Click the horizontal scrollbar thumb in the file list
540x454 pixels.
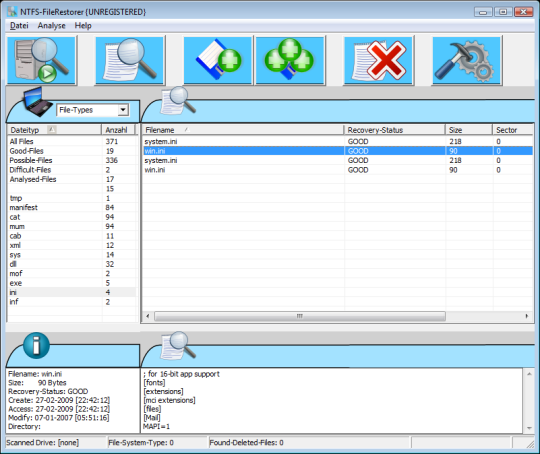click(x=300, y=316)
